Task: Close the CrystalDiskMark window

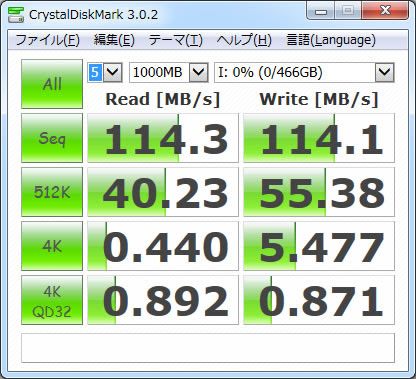Action: pos(385,11)
